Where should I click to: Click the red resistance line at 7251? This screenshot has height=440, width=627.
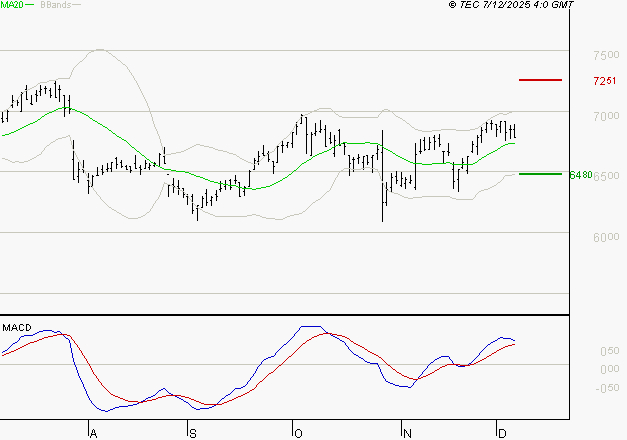[540, 80]
